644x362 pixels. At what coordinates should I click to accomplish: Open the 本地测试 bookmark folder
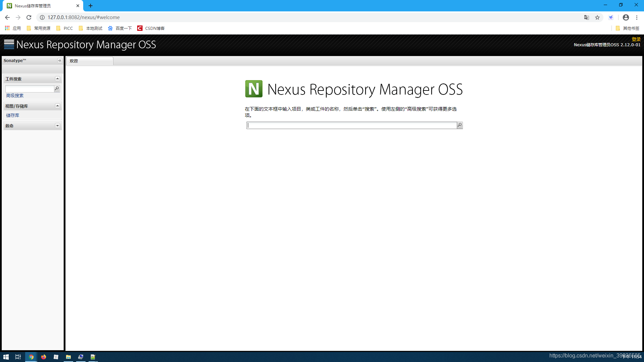pos(91,28)
